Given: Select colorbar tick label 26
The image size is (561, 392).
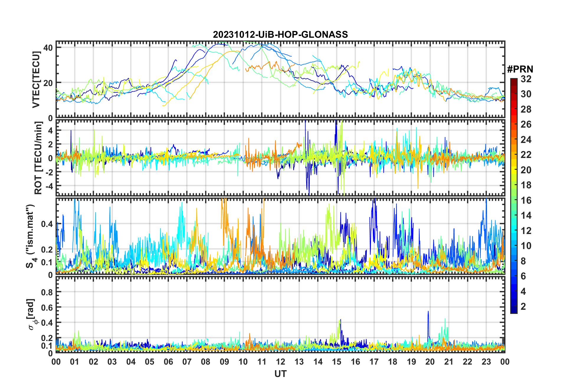Looking at the screenshot, I should pos(526,124).
